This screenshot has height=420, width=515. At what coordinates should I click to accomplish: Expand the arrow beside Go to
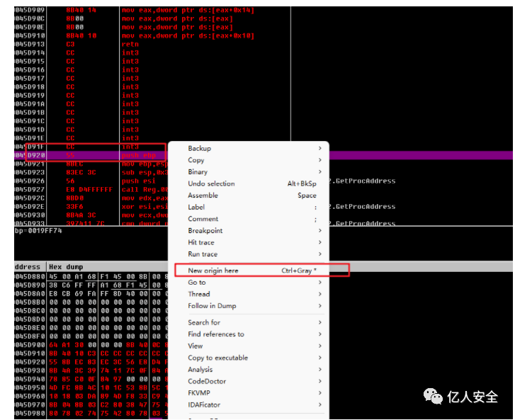coord(320,283)
